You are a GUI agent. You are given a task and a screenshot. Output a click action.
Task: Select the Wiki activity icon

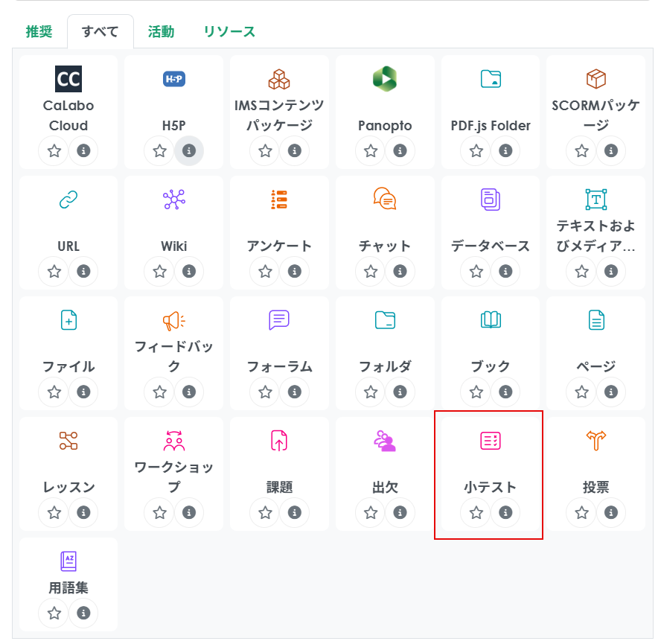(173, 200)
